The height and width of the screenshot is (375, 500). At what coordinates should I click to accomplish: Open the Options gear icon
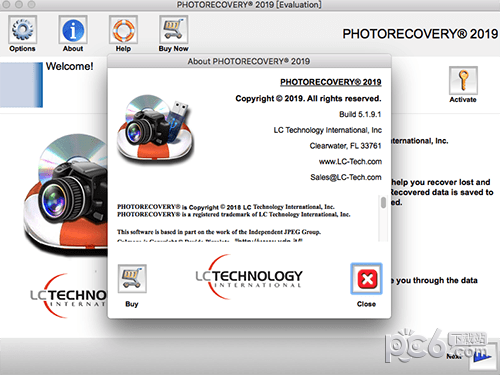click(x=22, y=30)
